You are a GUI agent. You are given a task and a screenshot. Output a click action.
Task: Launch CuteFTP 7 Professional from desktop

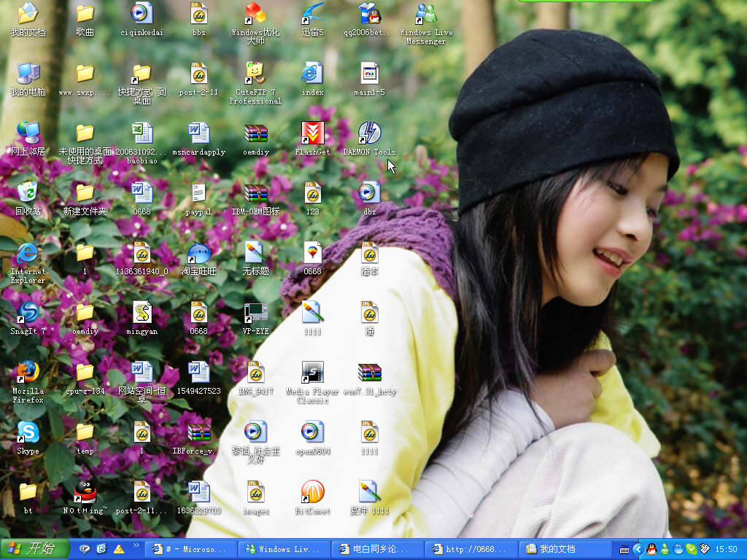tap(255, 74)
